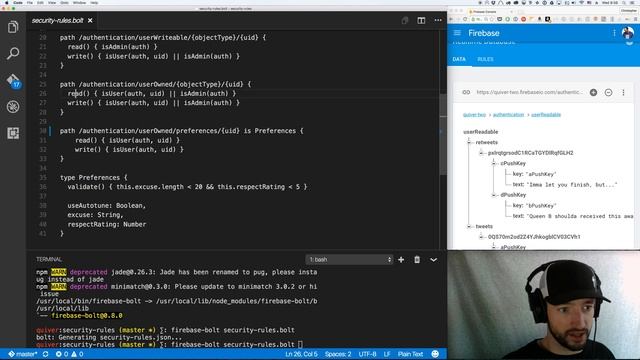Screen dimensions: 640x360
Task: Change language mode via 'Plain Text'
Action: pos(410,354)
